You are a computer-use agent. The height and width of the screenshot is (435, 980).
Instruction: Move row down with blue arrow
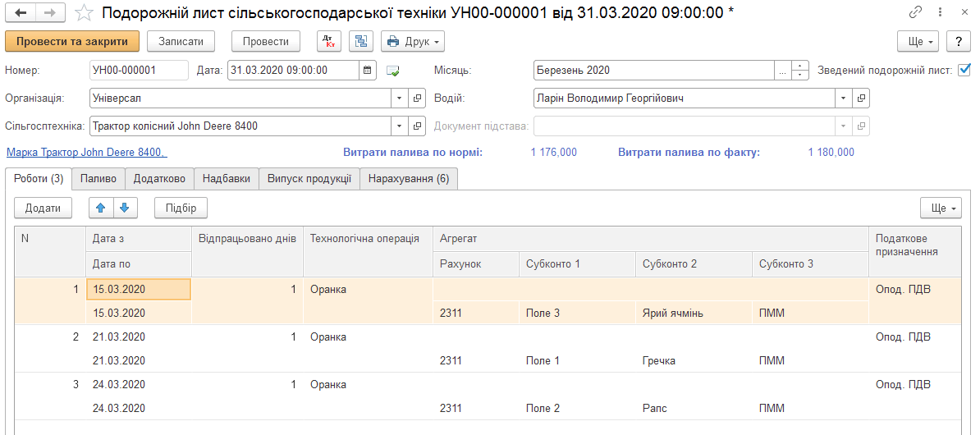pos(125,208)
